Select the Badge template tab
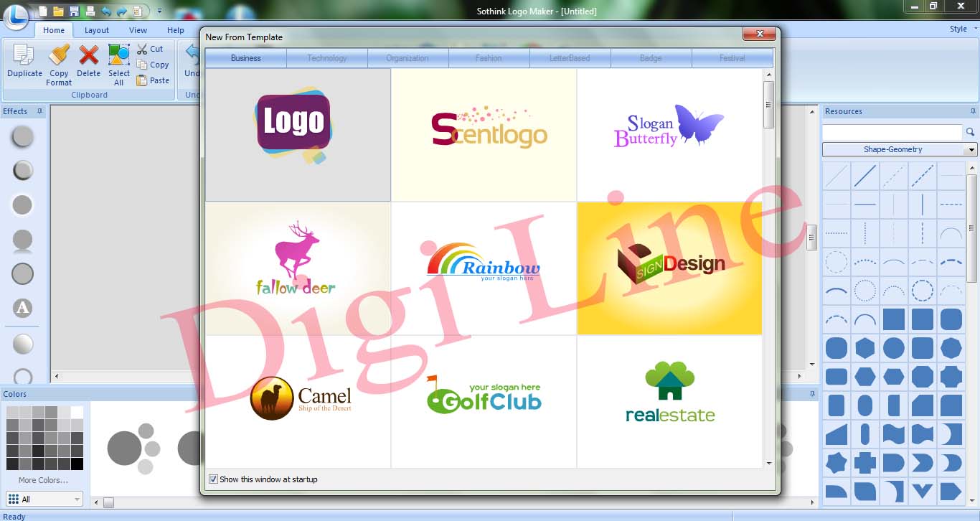Screen dimensions: 980x521 pos(651,58)
